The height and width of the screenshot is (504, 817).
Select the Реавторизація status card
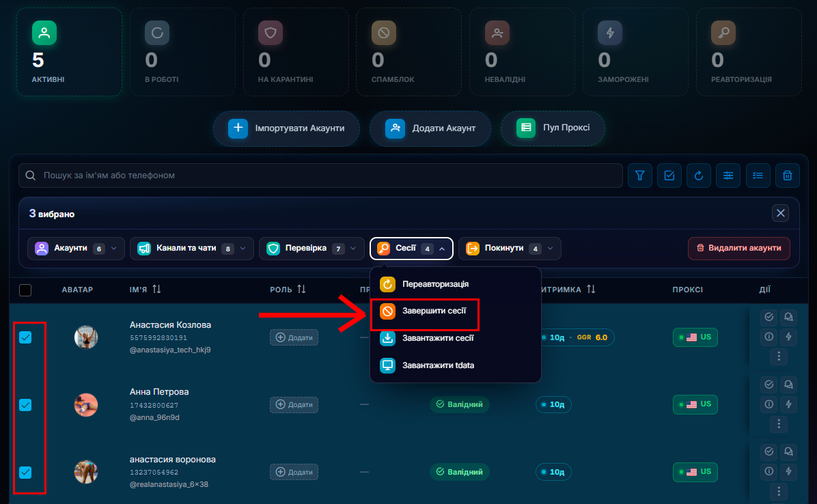[749, 52]
